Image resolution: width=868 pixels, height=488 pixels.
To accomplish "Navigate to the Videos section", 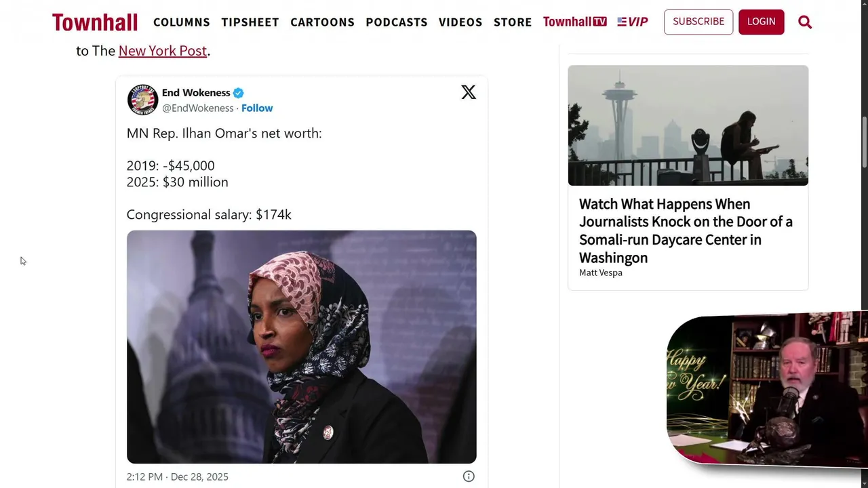I will tap(460, 22).
